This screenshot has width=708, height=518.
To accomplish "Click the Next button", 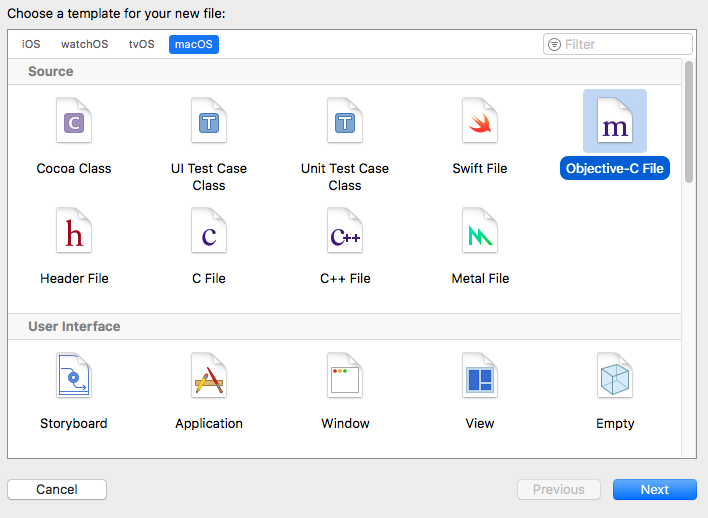I will [654, 490].
